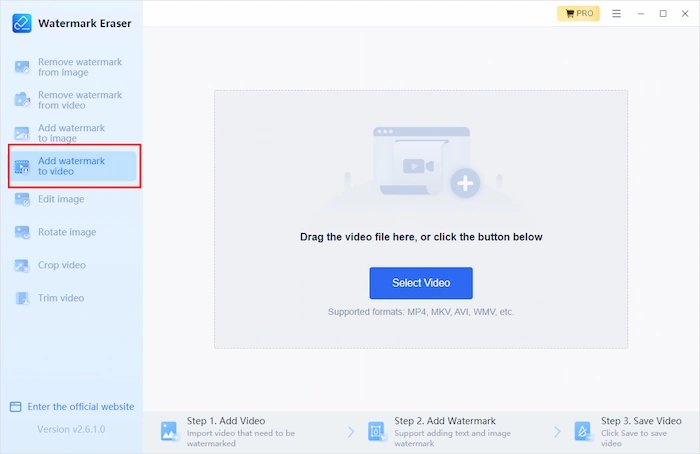
Task: Select the Remove watermark from video icon
Action: (x=22, y=101)
